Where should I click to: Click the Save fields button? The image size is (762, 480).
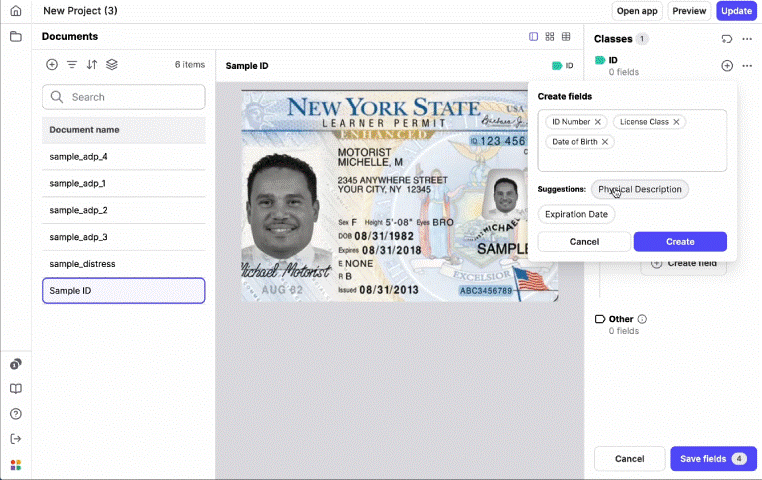tap(713, 459)
